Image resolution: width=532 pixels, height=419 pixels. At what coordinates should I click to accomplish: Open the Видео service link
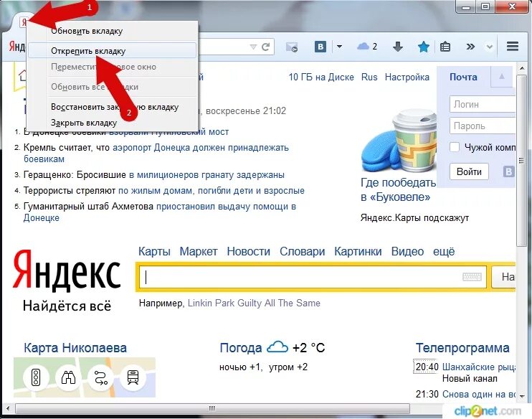pos(407,251)
